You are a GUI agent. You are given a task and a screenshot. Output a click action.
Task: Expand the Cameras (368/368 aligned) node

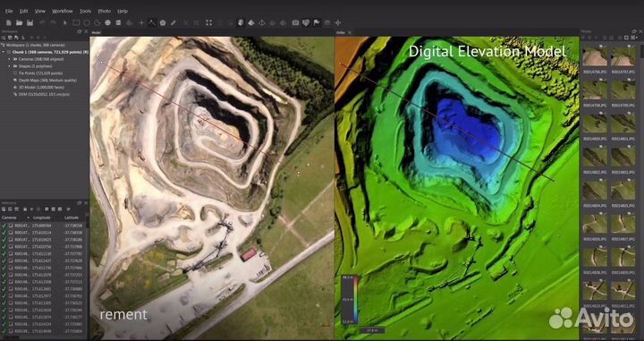[x=10, y=59]
